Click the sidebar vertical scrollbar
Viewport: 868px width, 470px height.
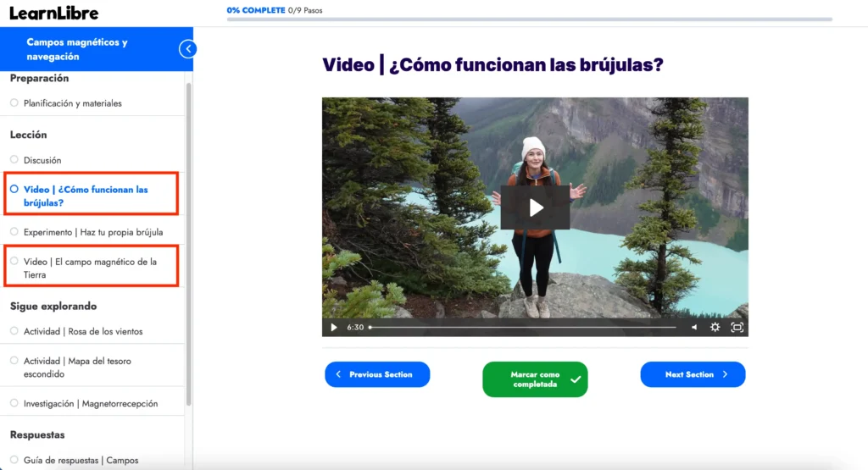188,245
